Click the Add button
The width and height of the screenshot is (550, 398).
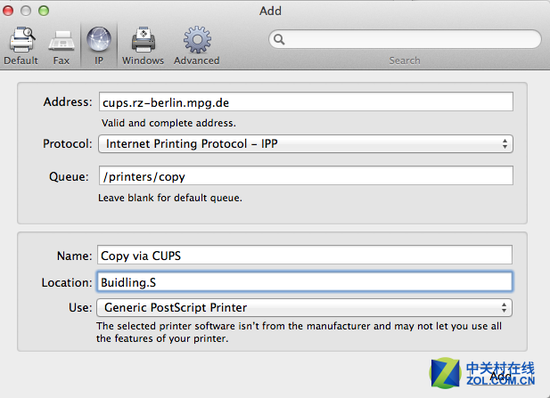coord(500,376)
